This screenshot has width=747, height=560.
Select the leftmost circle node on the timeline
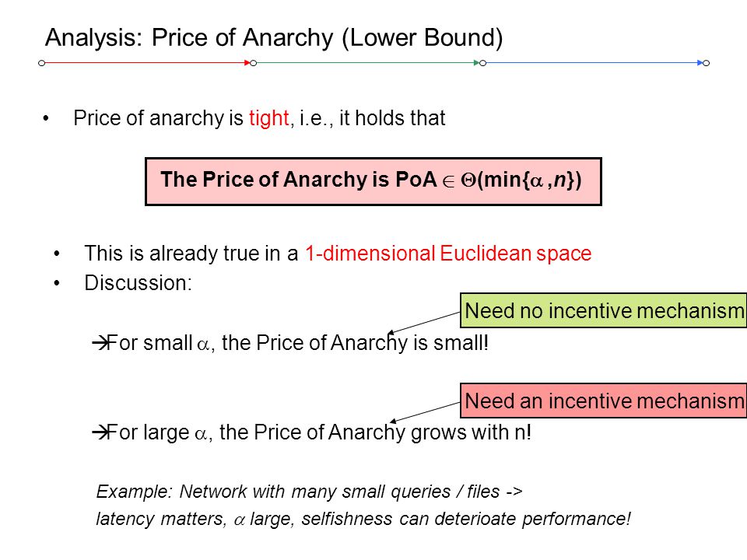pos(42,63)
